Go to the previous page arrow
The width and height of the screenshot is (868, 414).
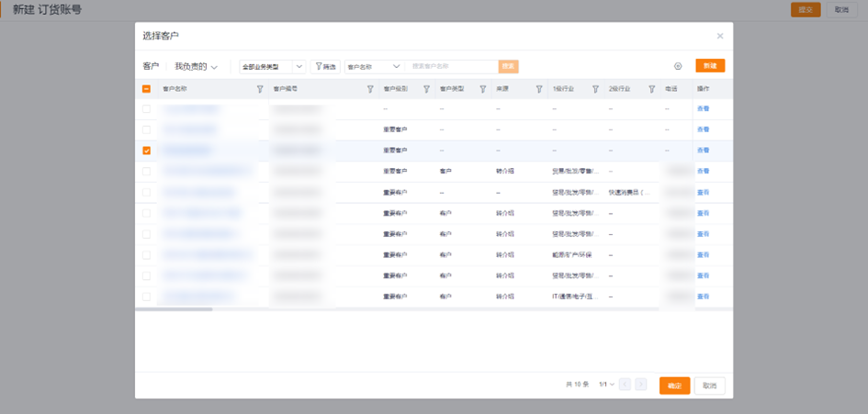point(625,385)
